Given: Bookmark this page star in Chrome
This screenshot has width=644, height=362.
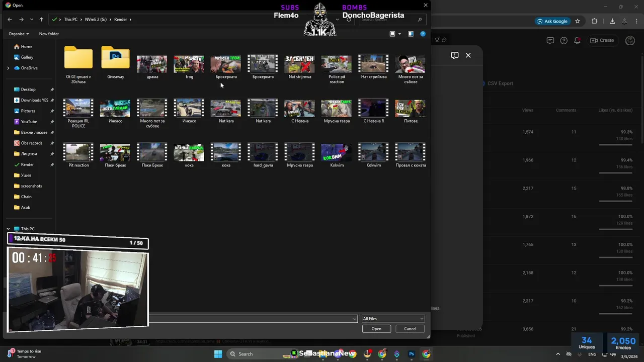Looking at the screenshot, I should (x=578, y=21).
